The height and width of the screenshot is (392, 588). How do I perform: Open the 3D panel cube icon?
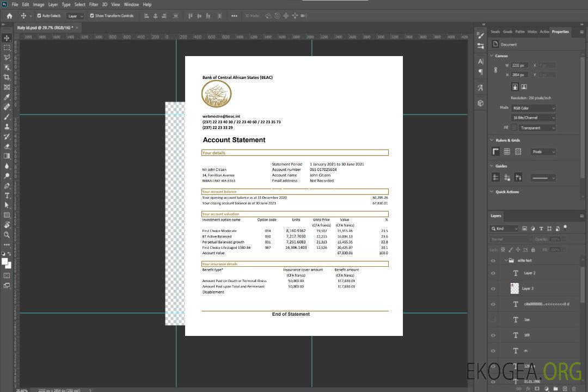coord(480,103)
